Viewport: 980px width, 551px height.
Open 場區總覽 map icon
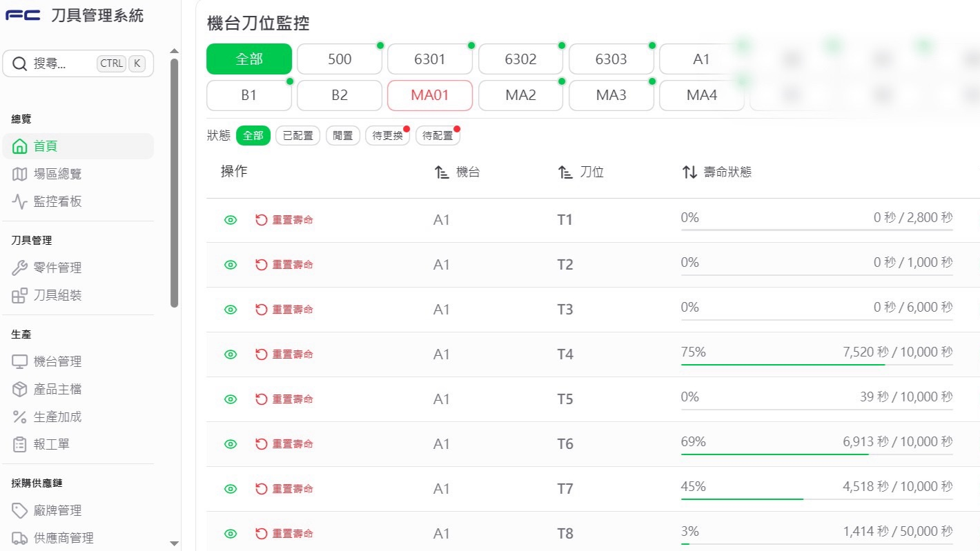pyautogui.click(x=19, y=174)
